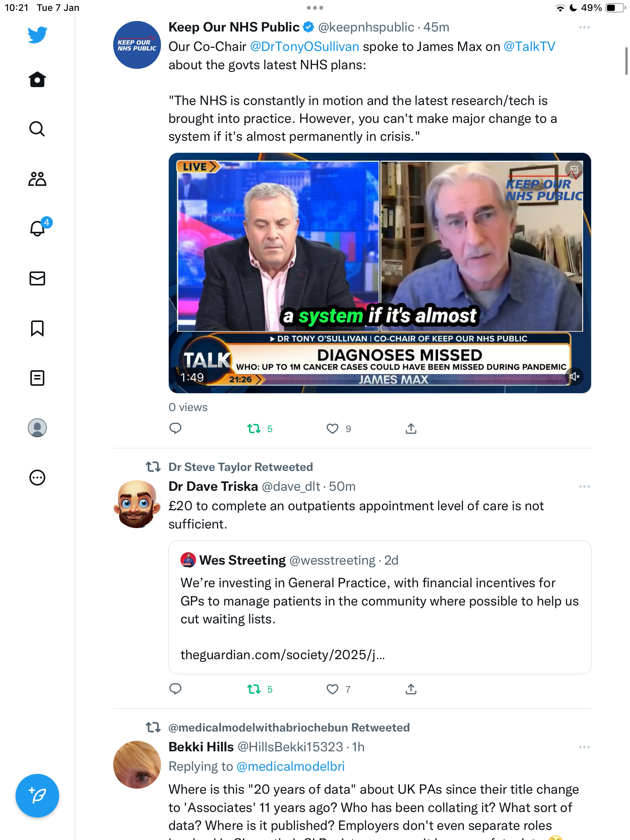The image size is (630, 840).
Task: Like the Keep Our NHS Public tweet
Action: pyautogui.click(x=332, y=429)
